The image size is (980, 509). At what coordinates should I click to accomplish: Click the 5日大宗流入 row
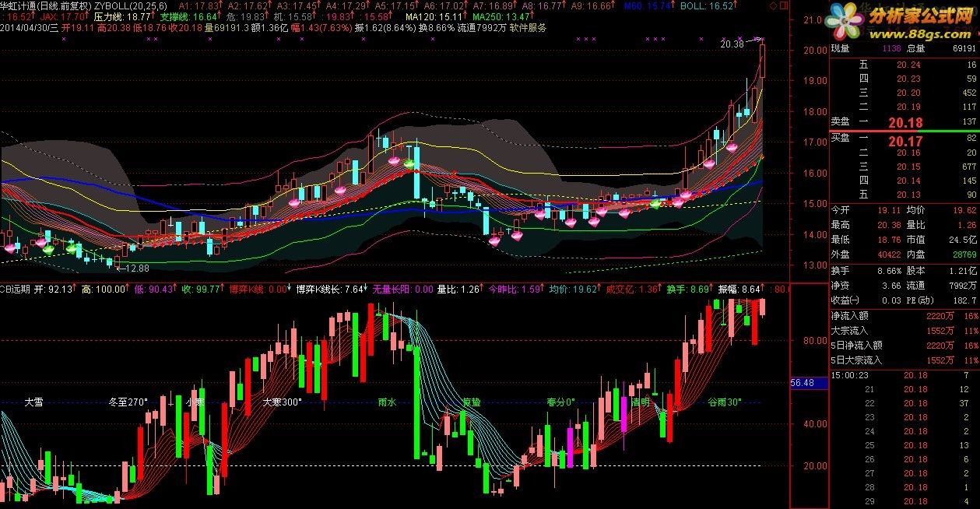tap(904, 360)
